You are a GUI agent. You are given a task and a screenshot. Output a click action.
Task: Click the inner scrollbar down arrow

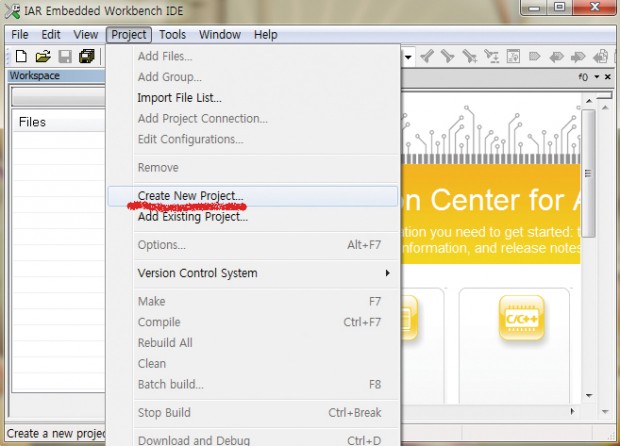point(589,395)
